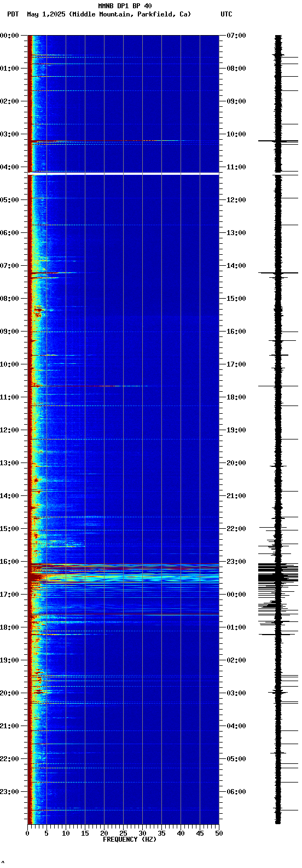Click the 'Middle Mountain, Parkfield, Ca' station text
The image size is (302, 868).
click(130, 14)
